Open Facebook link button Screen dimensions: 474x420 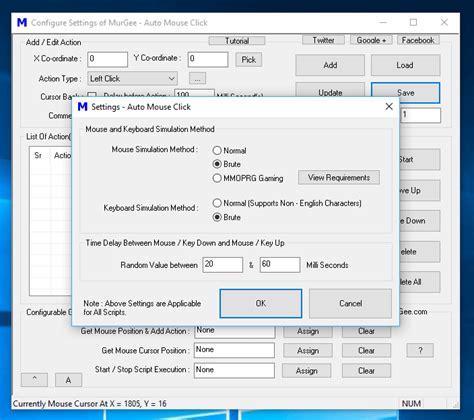418,40
